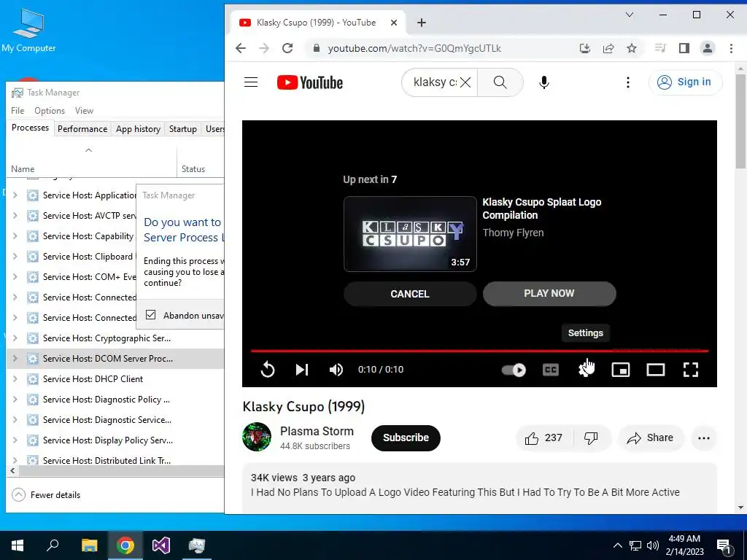This screenshot has width=747, height=560.
Task: Open Visual Studio from taskbar
Action: pyautogui.click(x=161, y=545)
